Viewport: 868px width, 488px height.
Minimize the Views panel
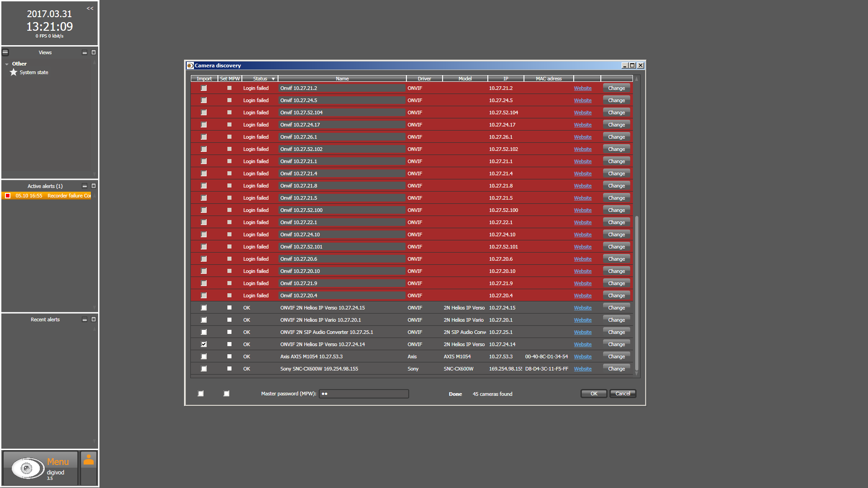[x=85, y=52]
